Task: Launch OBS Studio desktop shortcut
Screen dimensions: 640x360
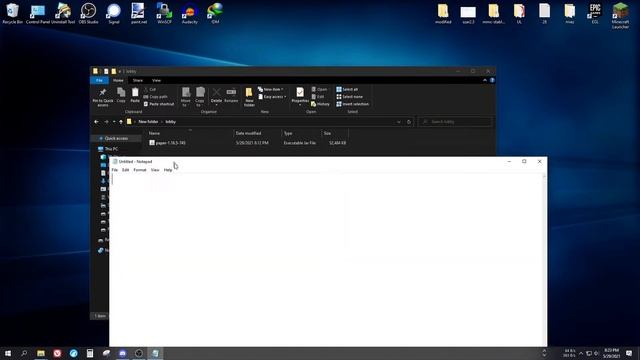Action: tap(89, 13)
